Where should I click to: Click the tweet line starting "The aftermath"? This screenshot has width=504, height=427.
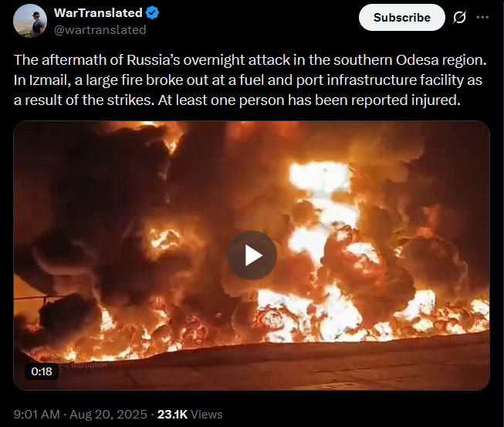point(250,60)
